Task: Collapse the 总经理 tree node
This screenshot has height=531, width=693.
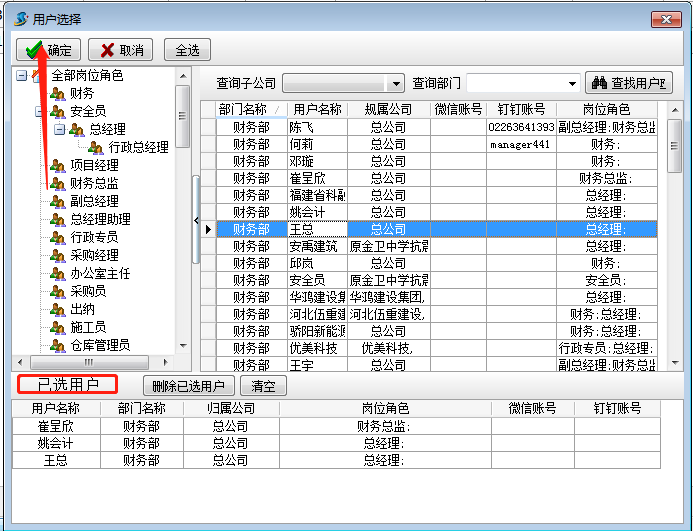Action: tap(59, 129)
